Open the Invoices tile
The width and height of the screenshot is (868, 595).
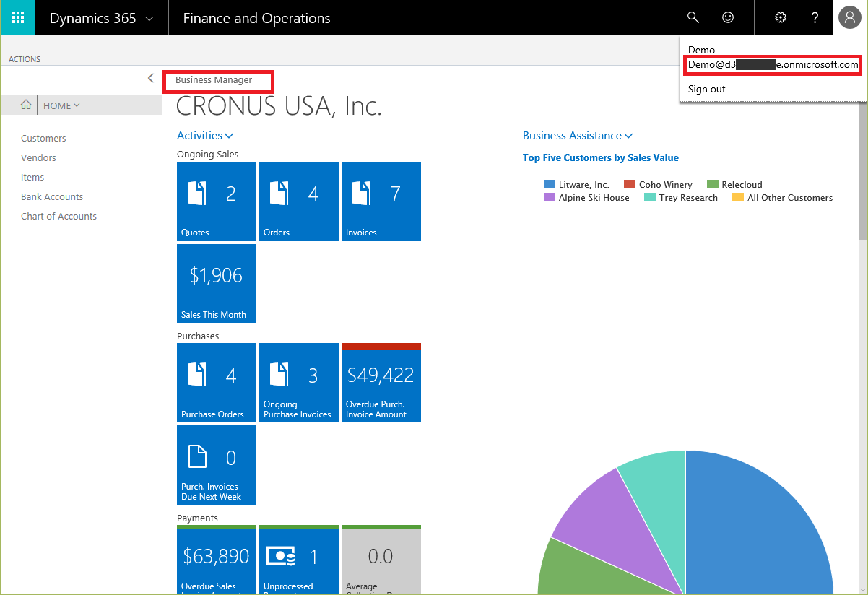click(x=381, y=201)
